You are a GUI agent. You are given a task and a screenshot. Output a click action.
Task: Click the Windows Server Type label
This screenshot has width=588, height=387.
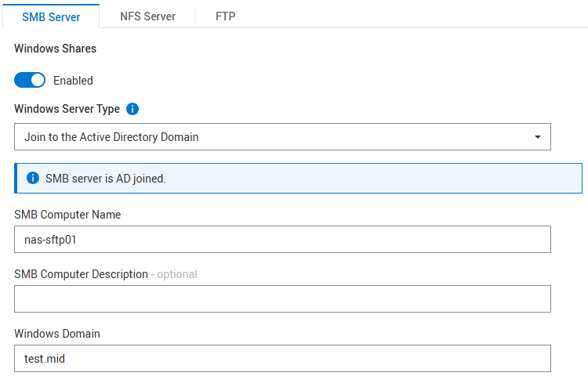click(67, 109)
